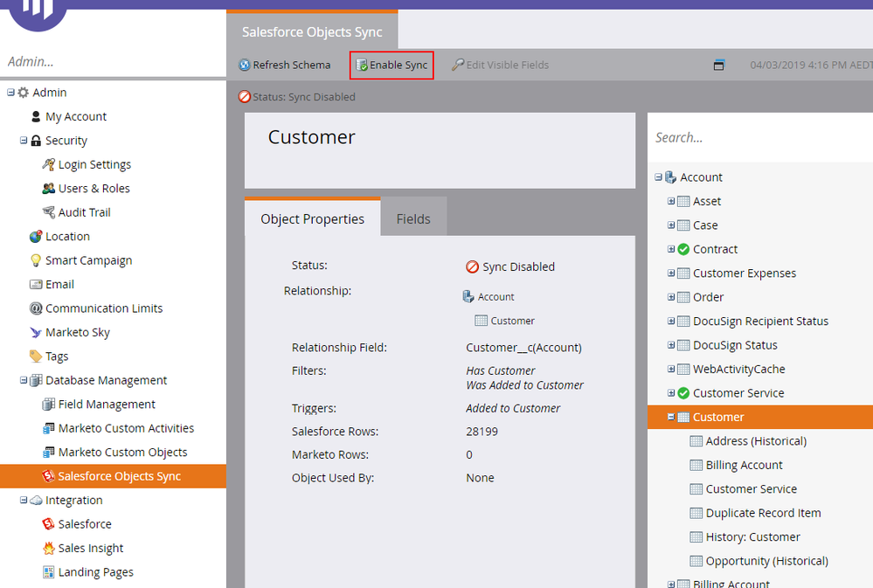
Task: Expand the Asset object node
Action: coord(671,201)
